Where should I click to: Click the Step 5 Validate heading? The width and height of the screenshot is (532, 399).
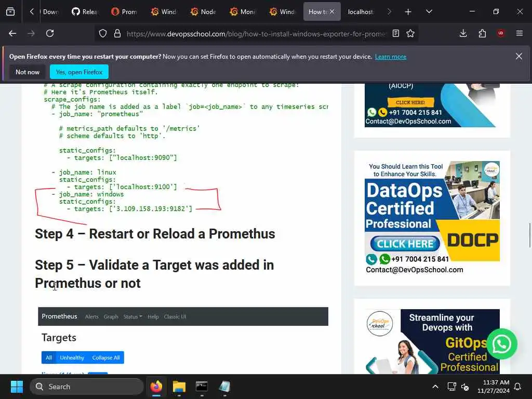154,274
